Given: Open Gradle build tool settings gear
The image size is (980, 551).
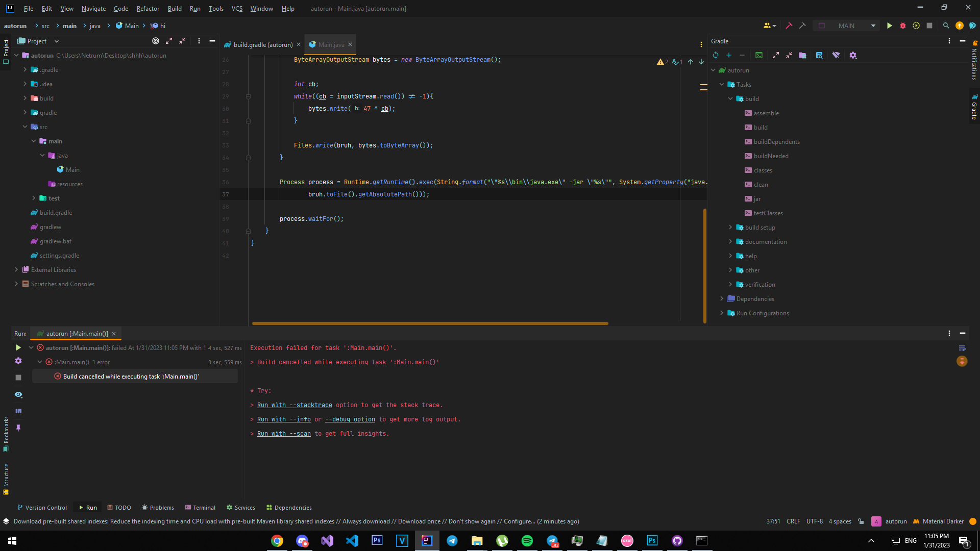Looking at the screenshot, I should [x=853, y=55].
